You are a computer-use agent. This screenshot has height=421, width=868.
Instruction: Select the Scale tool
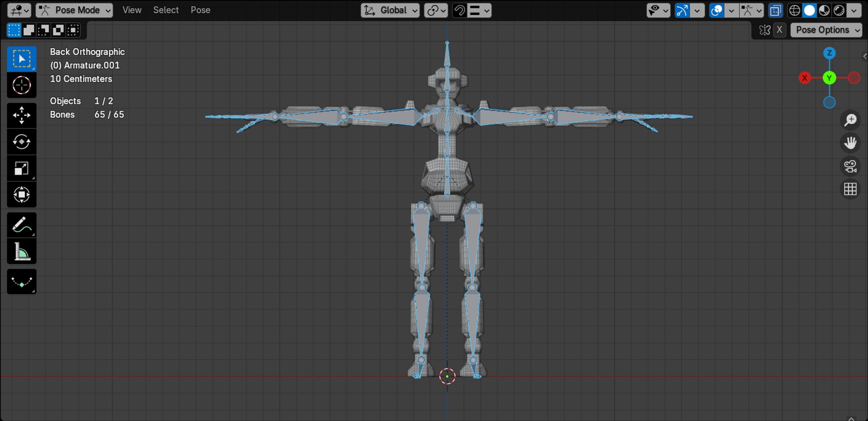point(21,168)
